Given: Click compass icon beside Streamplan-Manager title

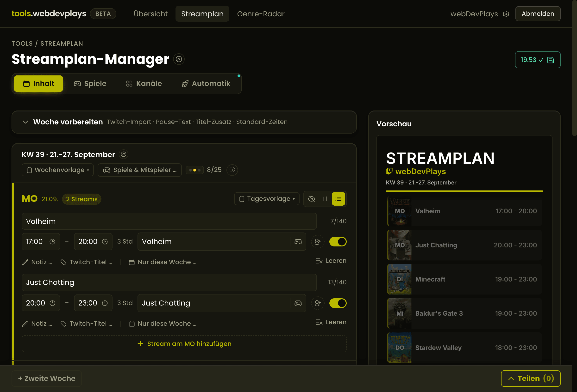Looking at the screenshot, I should click(x=179, y=59).
